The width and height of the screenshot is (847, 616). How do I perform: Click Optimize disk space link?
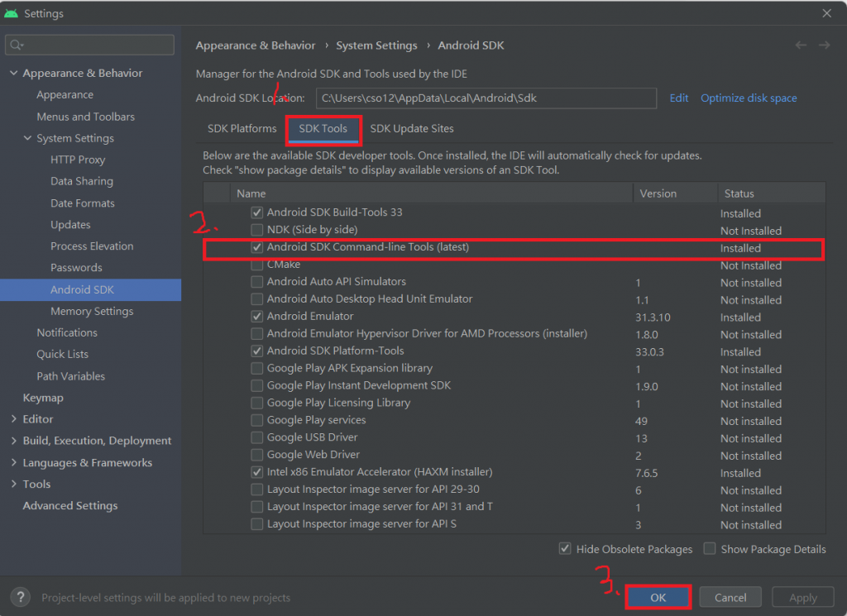pos(749,98)
